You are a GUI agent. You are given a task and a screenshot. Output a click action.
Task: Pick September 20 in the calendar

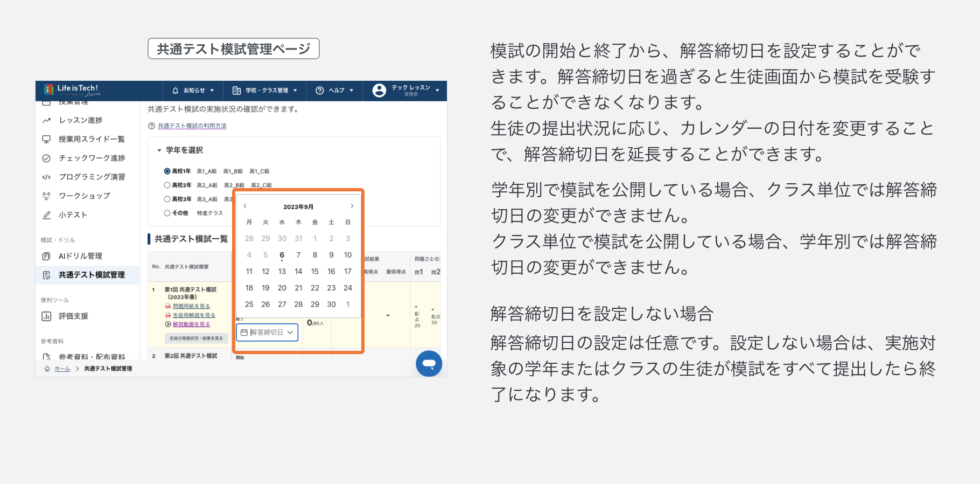tap(282, 288)
